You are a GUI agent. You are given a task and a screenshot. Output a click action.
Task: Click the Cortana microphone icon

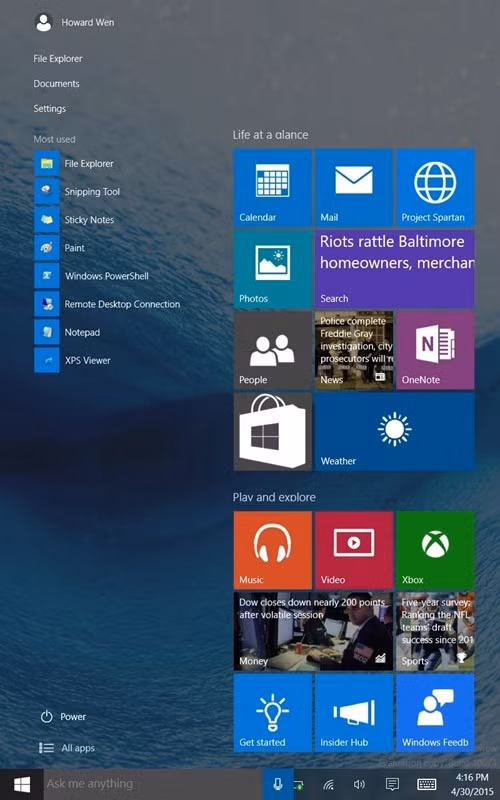click(x=278, y=784)
